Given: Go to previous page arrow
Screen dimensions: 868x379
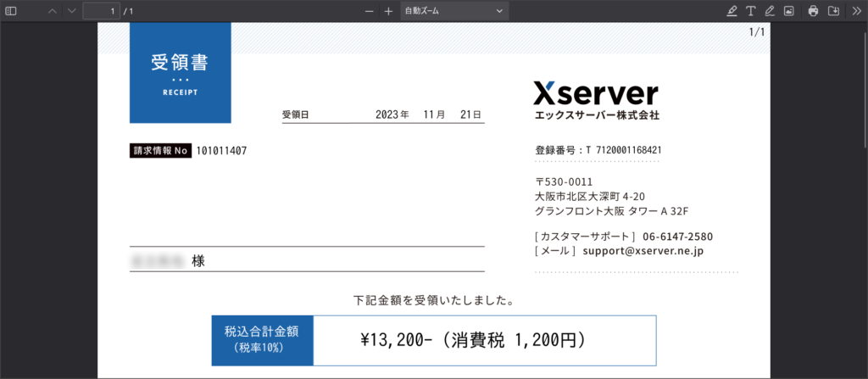Looking at the screenshot, I should [x=53, y=11].
